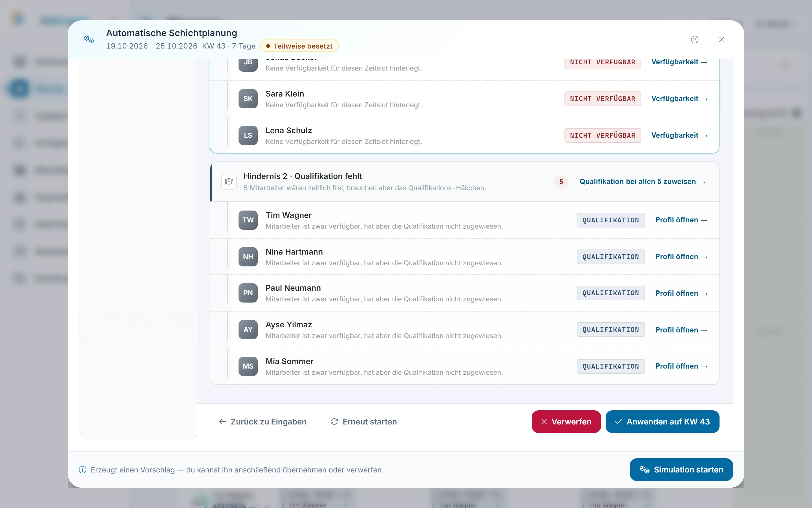
Task: Click the Teilweise besetzt status badge
Action: 299,46
